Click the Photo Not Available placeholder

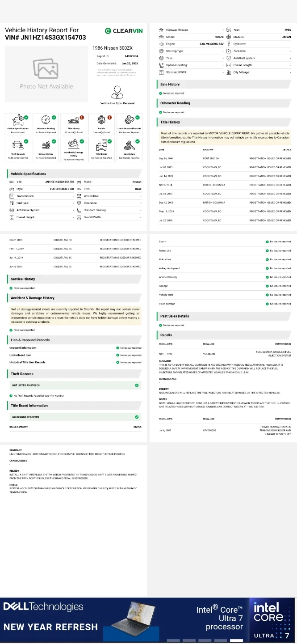coord(46,74)
